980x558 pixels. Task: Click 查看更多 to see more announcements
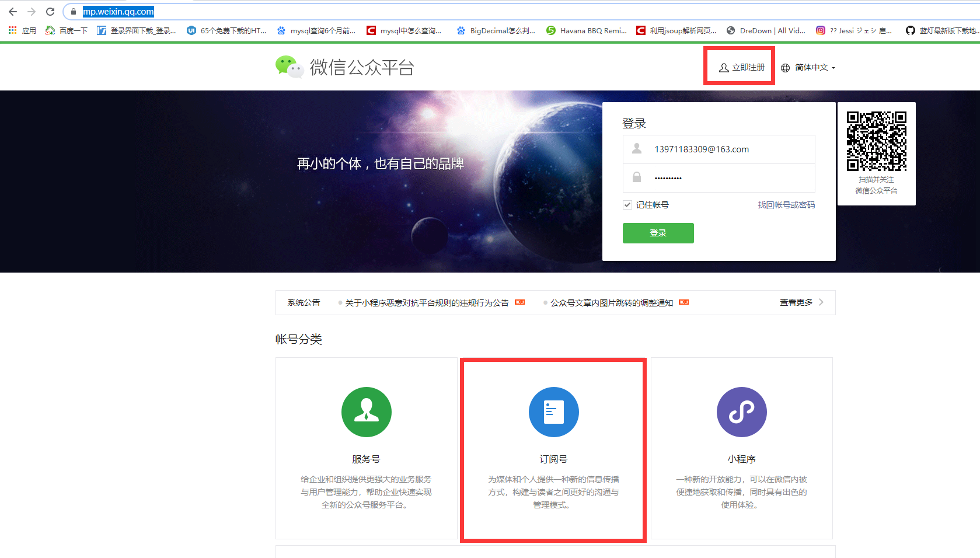point(796,302)
